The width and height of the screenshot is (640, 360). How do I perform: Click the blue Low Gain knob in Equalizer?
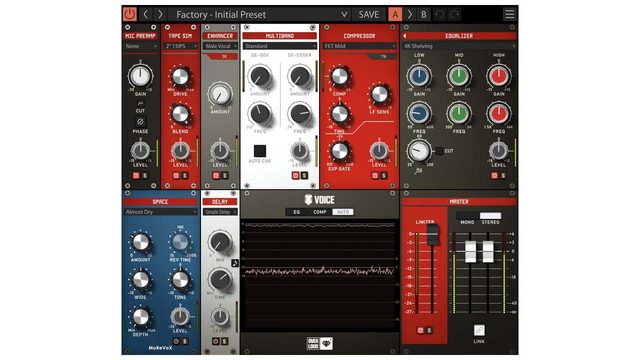(419, 76)
